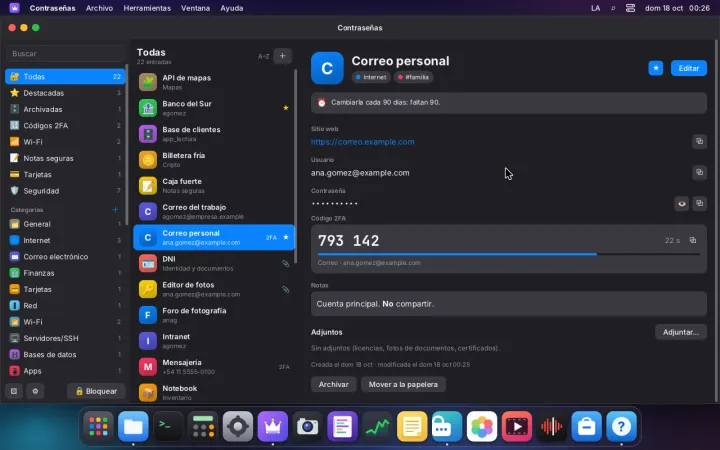Screen dimensions: 720x450
Task: Open the Editor de fotos entry
Action: point(214,289)
